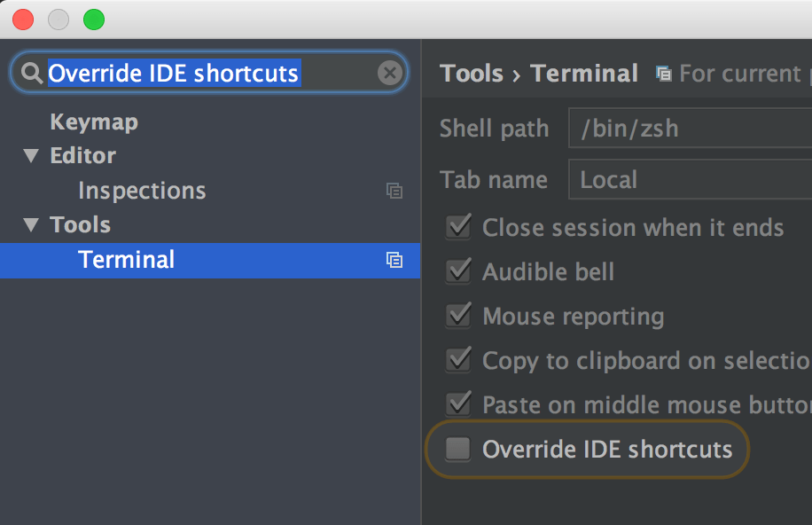Click the copy-settings icon beside Inspections
Image resolution: width=812 pixels, height=525 pixels.
pos(394,191)
